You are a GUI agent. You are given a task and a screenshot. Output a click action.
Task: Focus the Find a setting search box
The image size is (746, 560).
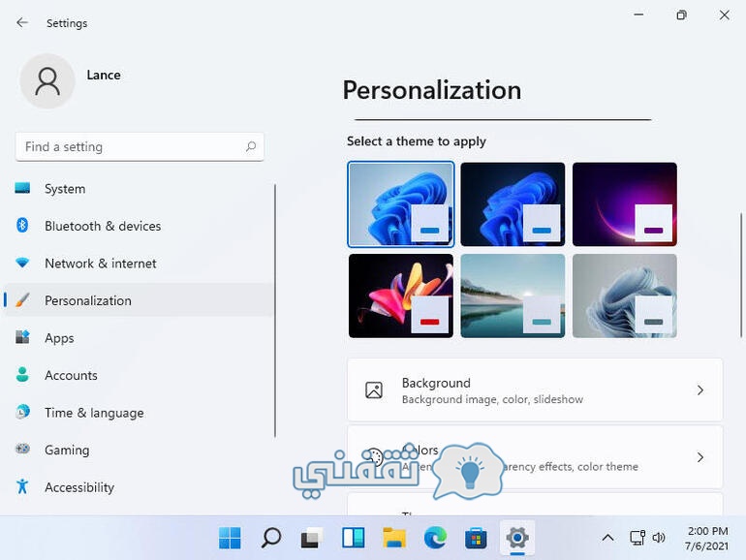point(140,146)
